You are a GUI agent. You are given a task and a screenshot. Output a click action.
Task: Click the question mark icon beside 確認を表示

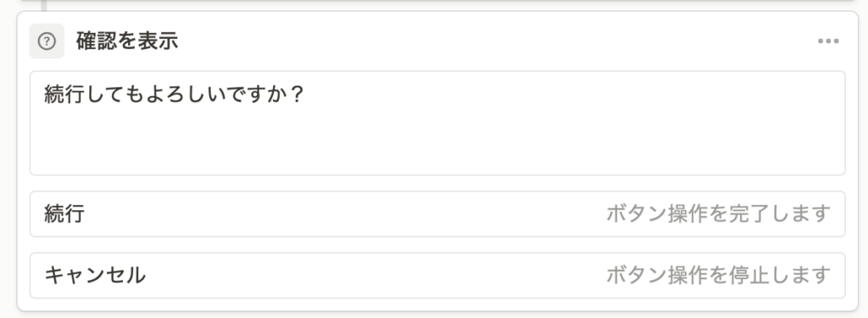(x=47, y=41)
